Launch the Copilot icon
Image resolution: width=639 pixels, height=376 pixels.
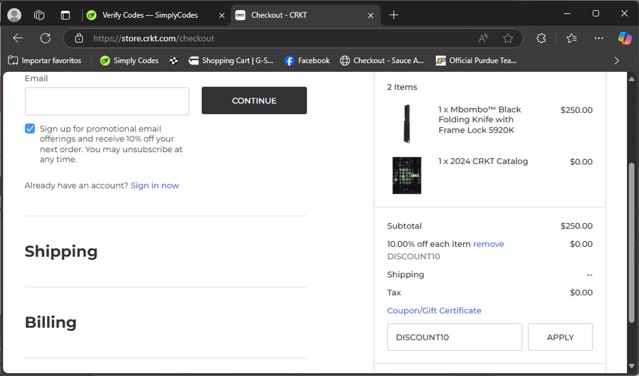click(625, 38)
